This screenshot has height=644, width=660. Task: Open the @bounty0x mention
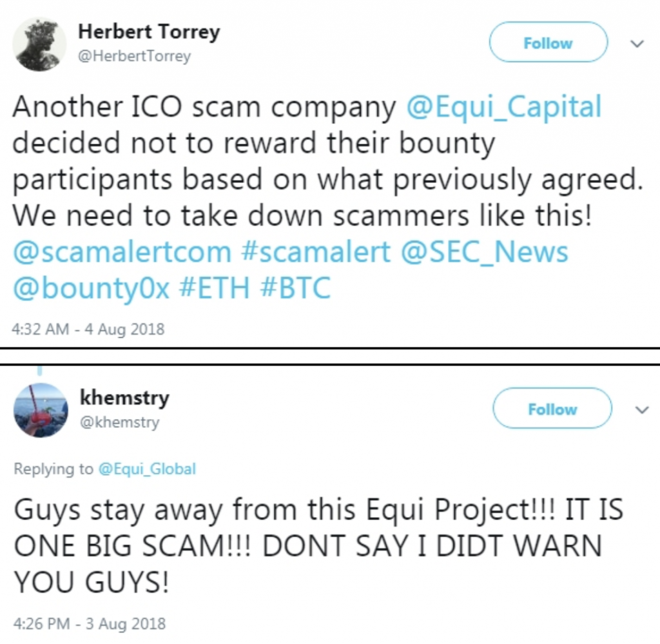[x=91, y=288]
